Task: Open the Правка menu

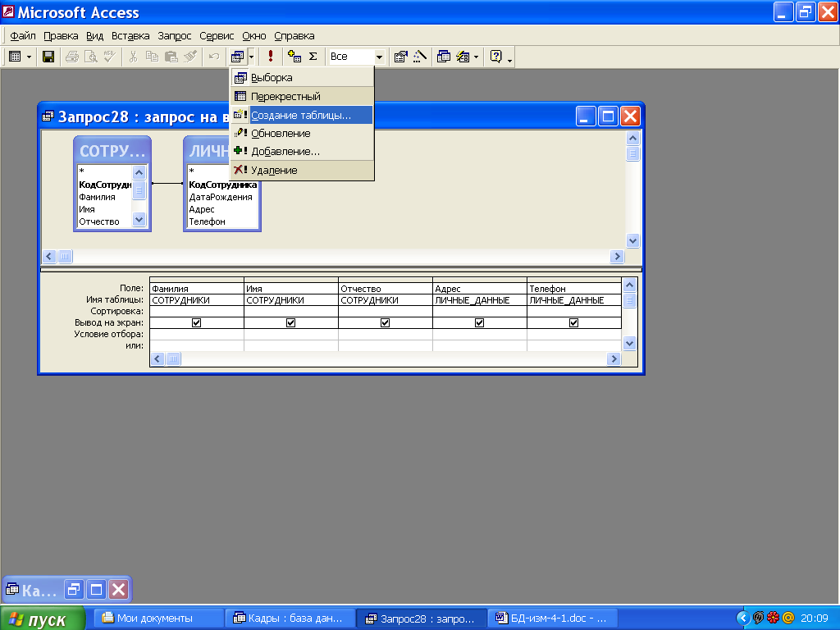Action: (61, 36)
